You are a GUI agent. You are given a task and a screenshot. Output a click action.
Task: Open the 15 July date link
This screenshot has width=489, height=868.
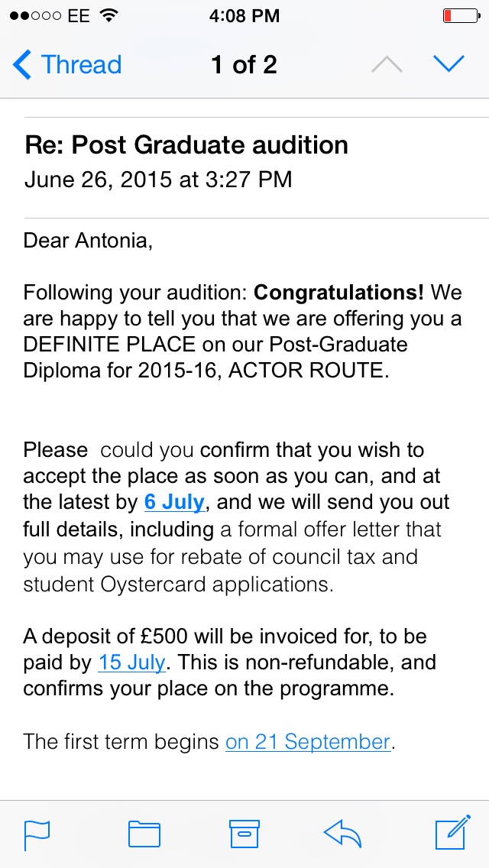pyautogui.click(x=131, y=662)
